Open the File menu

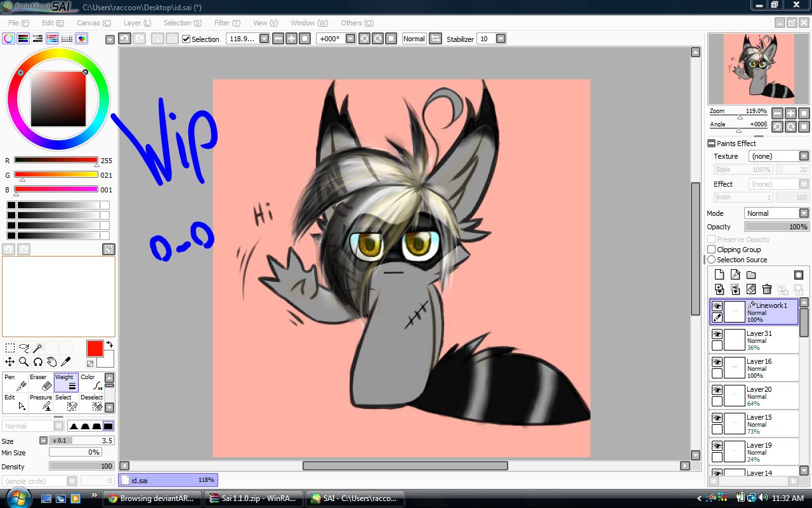18,23
